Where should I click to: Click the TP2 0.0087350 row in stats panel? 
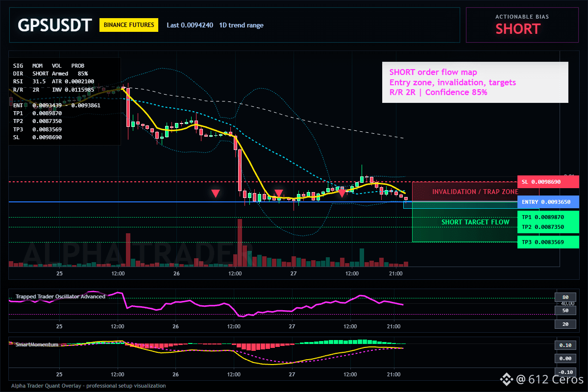tap(37, 121)
